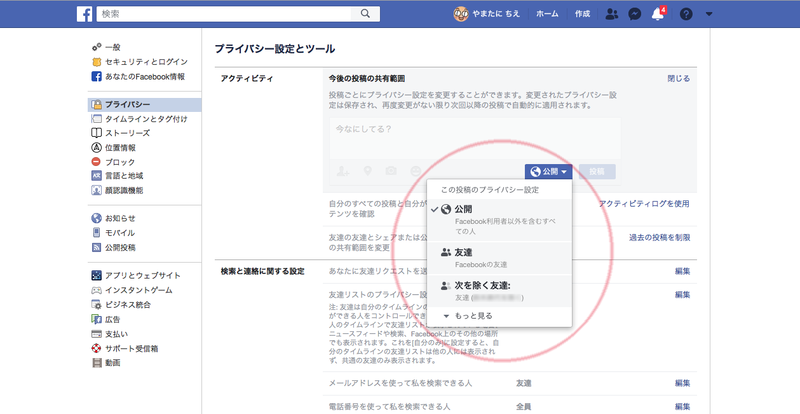The image size is (800, 414).
Task: Select タイムラインとタグ付け in left sidebar
Action: click(x=146, y=118)
